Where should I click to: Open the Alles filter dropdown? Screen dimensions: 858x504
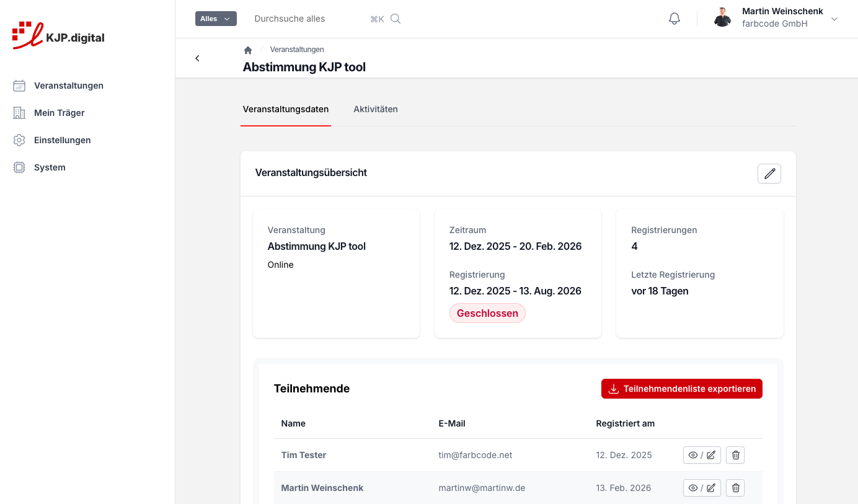point(216,19)
